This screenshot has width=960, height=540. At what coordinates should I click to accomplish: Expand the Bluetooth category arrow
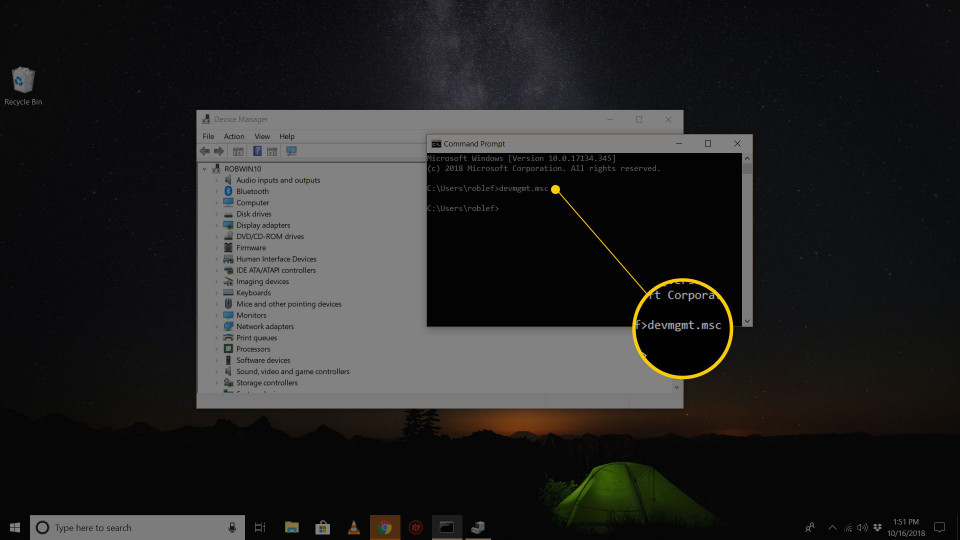(216, 192)
